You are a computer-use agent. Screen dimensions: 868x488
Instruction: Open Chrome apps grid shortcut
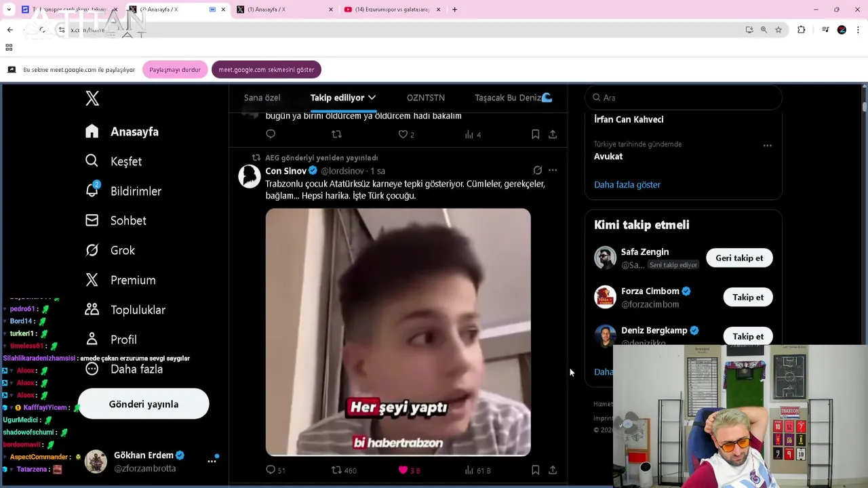(9, 47)
